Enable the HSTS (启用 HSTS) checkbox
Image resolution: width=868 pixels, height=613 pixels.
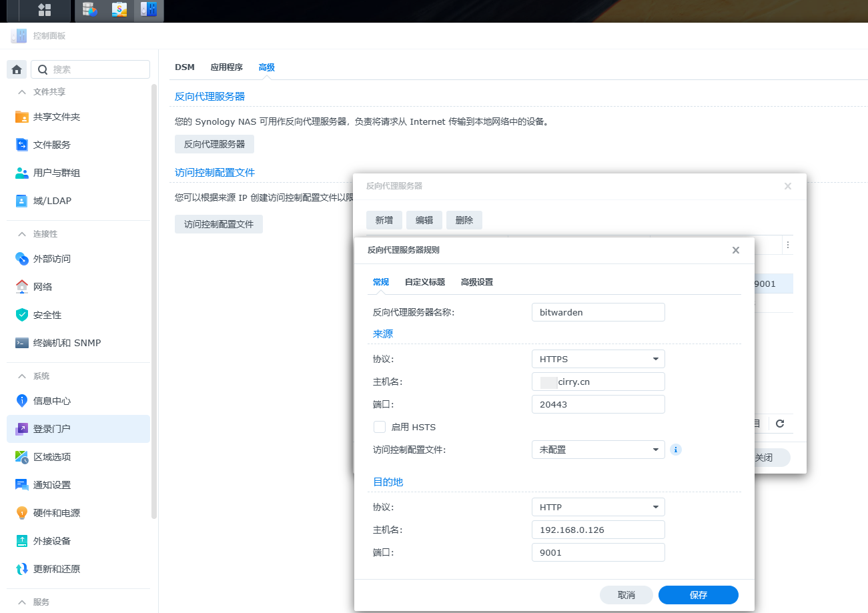[380, 427]
